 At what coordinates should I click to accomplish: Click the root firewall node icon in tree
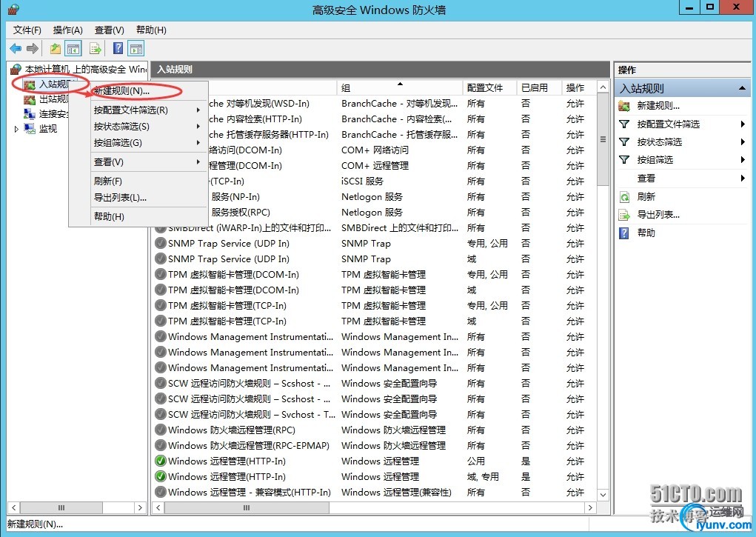tap(16, 70)
